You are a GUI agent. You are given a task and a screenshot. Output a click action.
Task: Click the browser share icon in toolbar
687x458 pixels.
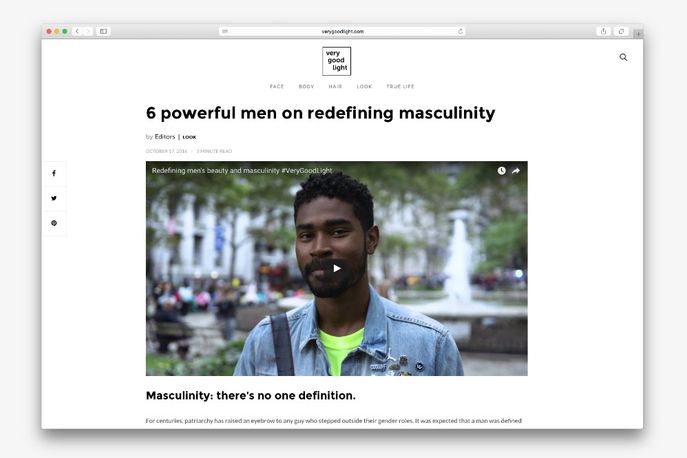coord(603,31)
